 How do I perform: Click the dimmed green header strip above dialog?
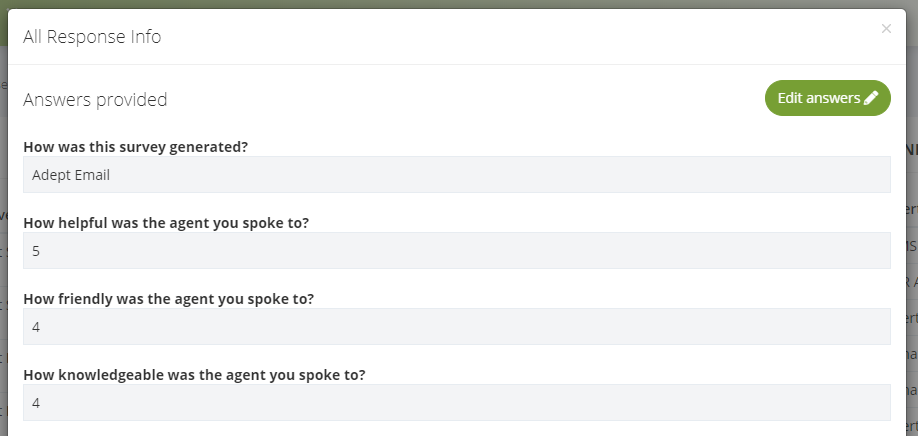459,4
